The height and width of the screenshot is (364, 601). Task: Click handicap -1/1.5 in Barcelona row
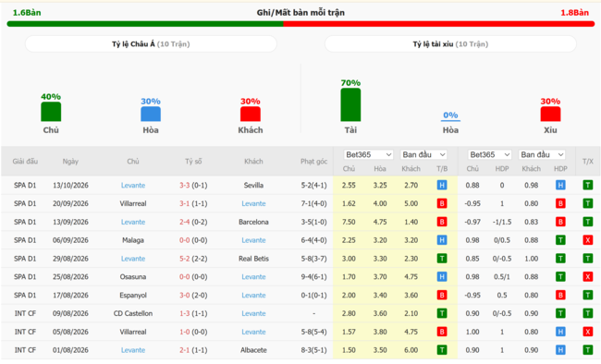502,223
